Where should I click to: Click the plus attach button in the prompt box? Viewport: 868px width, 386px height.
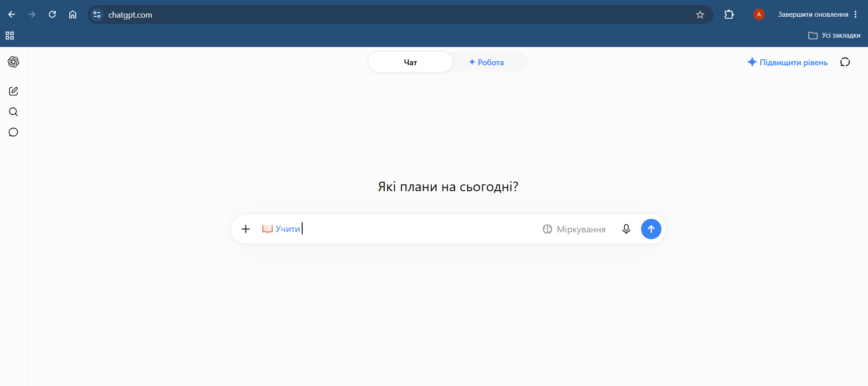[246, 229]
